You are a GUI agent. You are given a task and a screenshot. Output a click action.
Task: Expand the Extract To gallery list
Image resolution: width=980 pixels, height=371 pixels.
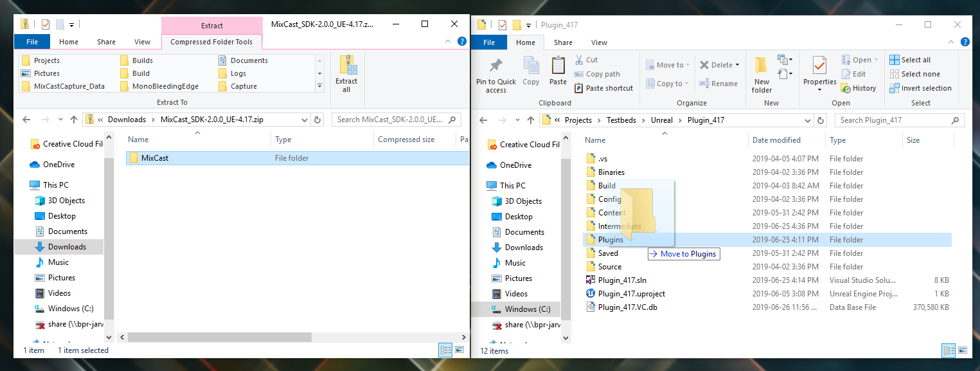320,86
